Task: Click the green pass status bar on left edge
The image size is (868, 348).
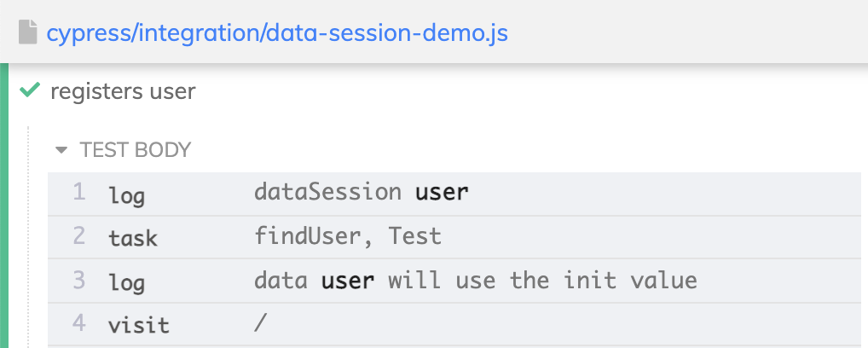Action: pos(4,206)
